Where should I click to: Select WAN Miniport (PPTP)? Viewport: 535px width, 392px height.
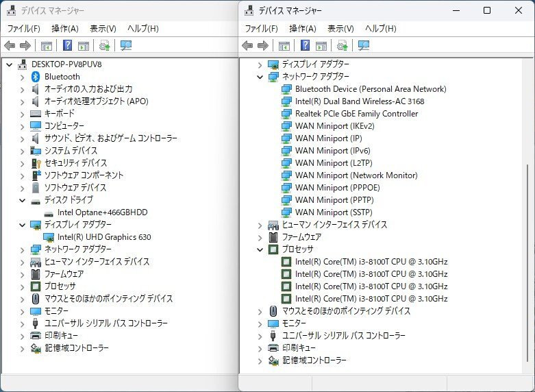334,199
